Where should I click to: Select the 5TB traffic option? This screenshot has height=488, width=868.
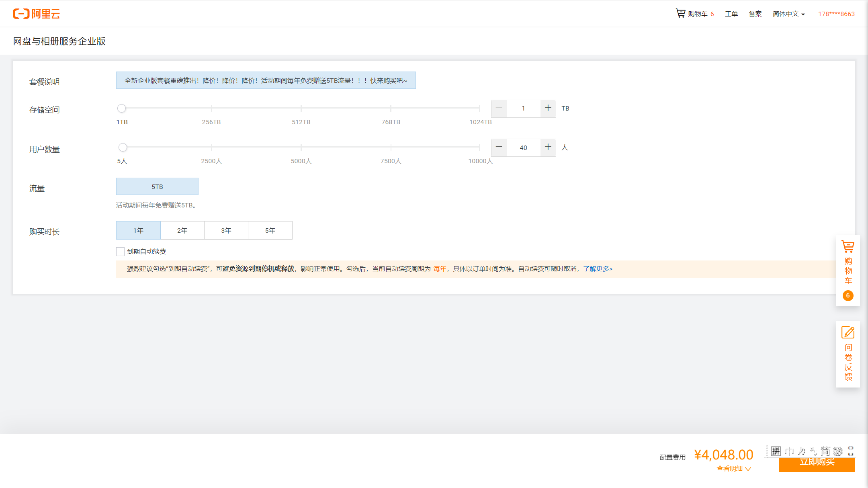(157, 187)
